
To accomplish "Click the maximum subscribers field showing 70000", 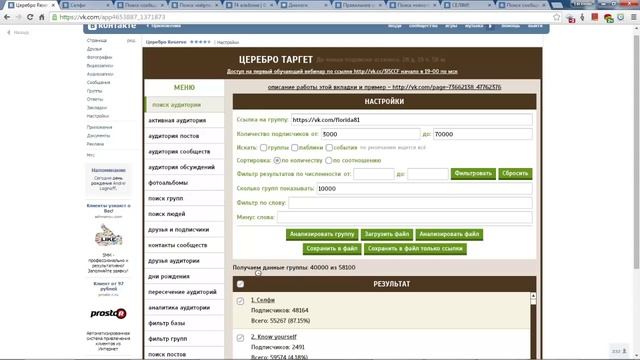I will [482, 134].
